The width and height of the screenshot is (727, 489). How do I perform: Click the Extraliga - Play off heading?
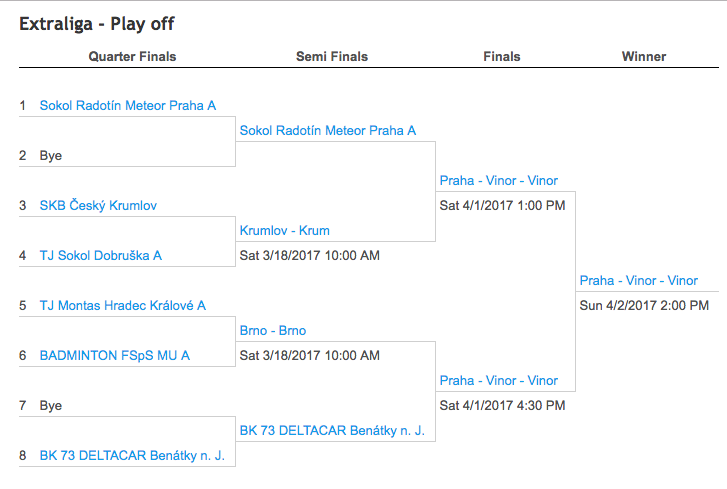click(x=97, y=24)
